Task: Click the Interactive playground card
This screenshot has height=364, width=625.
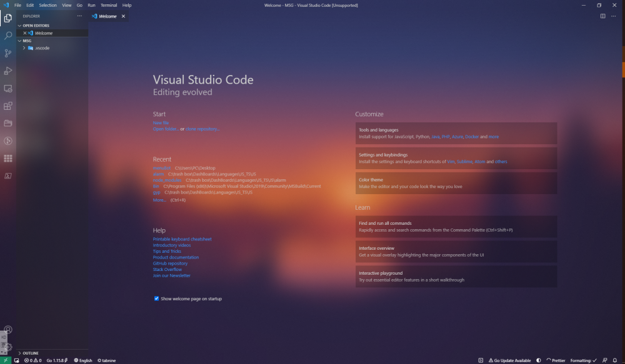Action: coord(456,277)
